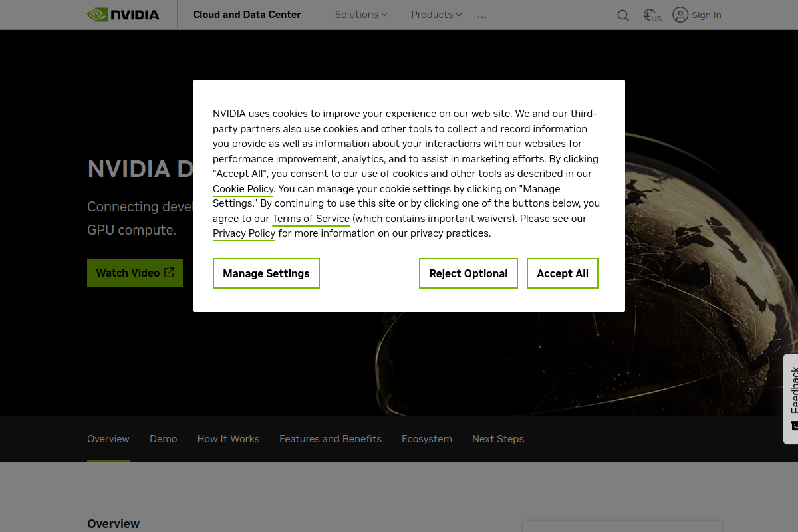Open the Feedback side tab
The height and width of the screenshot is (532, 798).
[x=791, y=399]
